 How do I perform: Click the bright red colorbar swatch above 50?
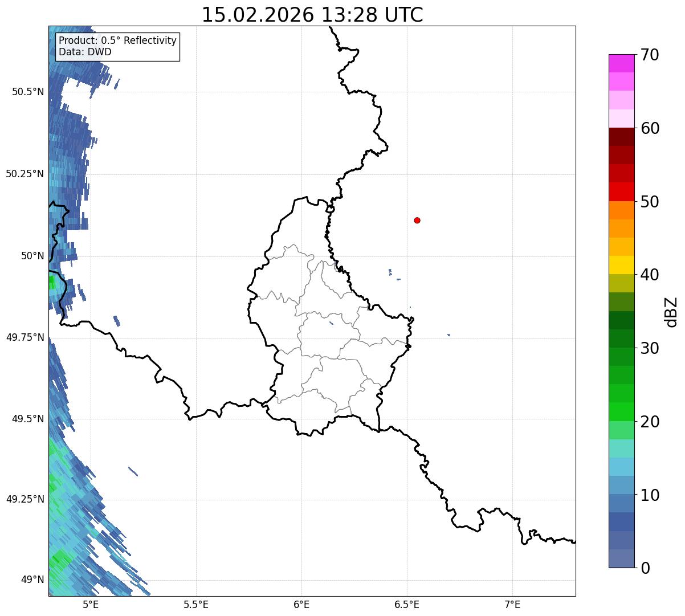pos(622,192)
